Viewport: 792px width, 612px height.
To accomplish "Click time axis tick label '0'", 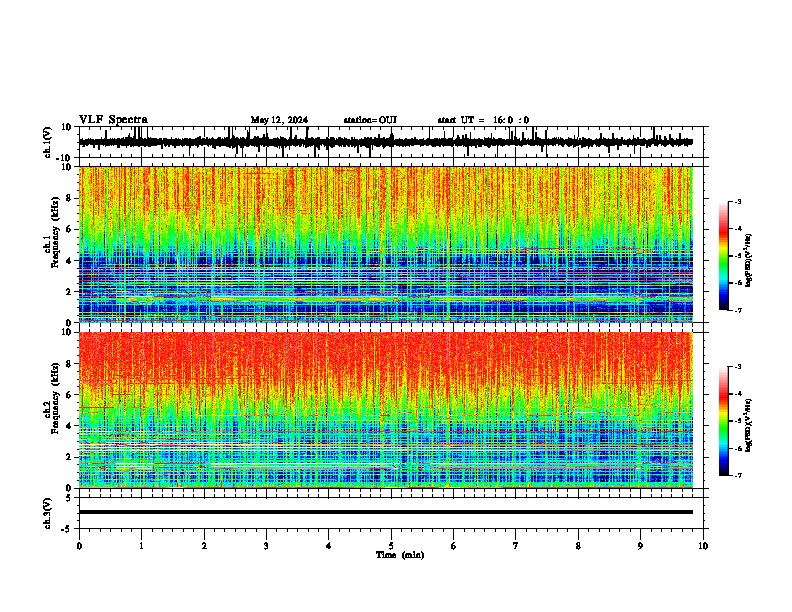I will click(79, 546).
